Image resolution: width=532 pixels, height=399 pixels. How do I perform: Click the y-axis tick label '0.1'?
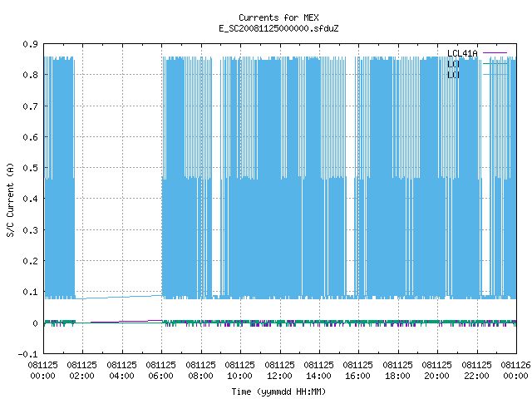click(30, 292)
